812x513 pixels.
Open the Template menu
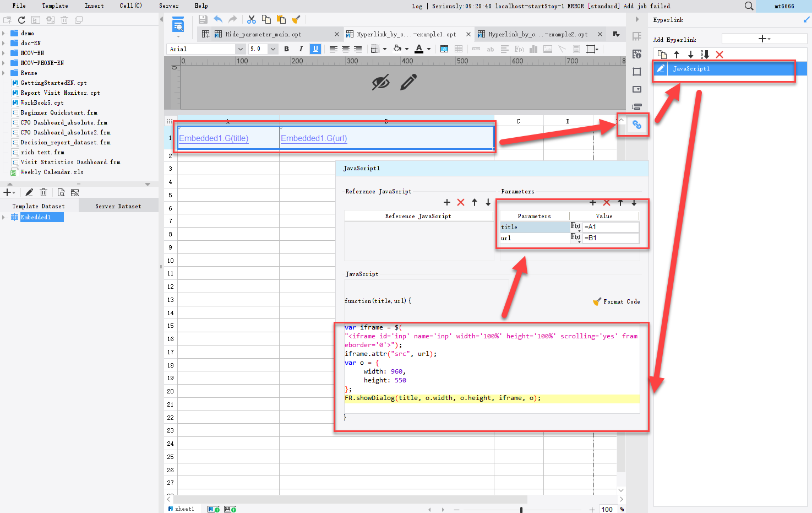(55, 6)
